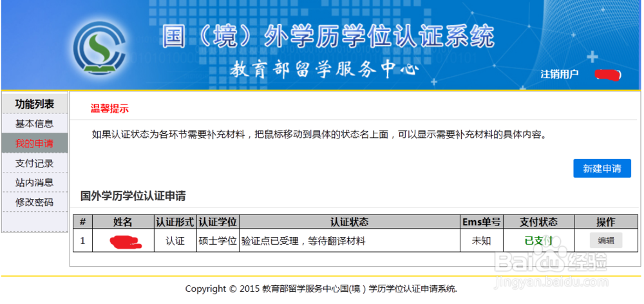
Task: Click the 支付状态 column header
Action: pyautogui.click(x=538, y=222)
